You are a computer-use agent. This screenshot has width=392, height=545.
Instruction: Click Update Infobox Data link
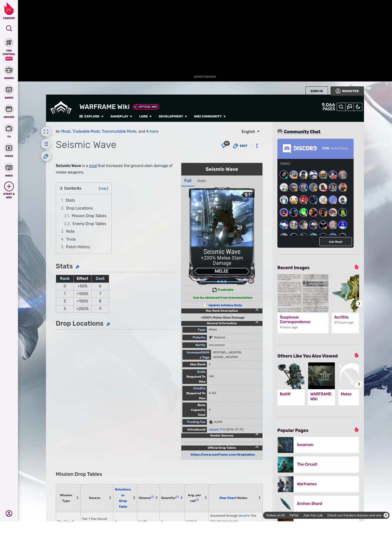tap(225, 305)
